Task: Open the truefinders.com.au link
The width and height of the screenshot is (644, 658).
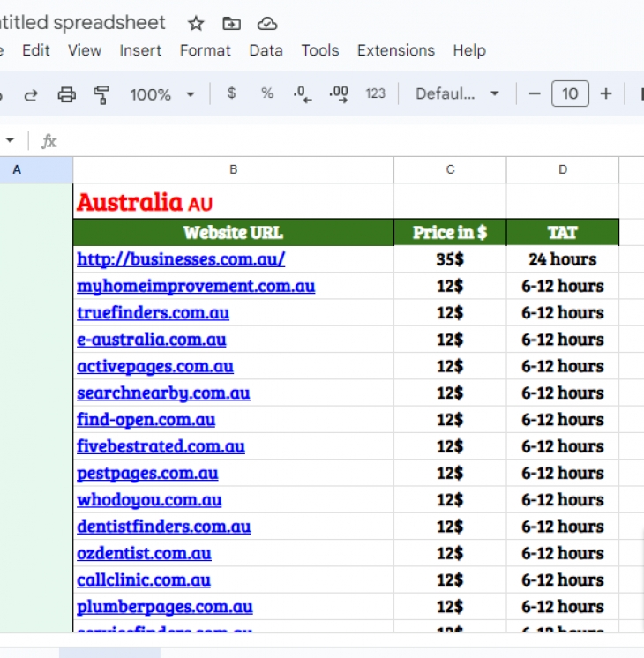Action: pos(153,313)
